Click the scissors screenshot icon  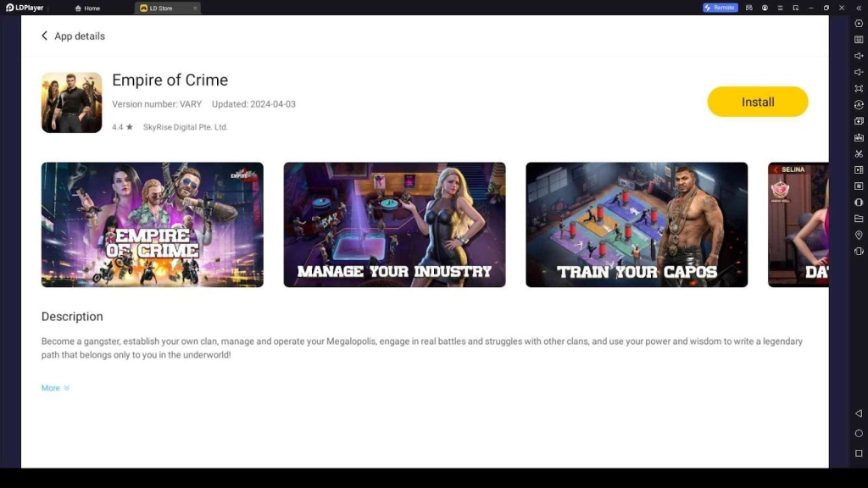pyautogui.click(x=859, y=153)
